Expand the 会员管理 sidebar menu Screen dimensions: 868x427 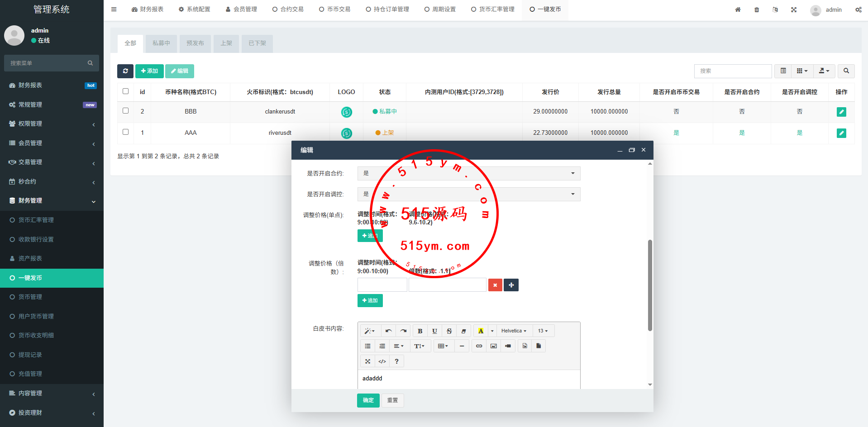click(52, 143)
